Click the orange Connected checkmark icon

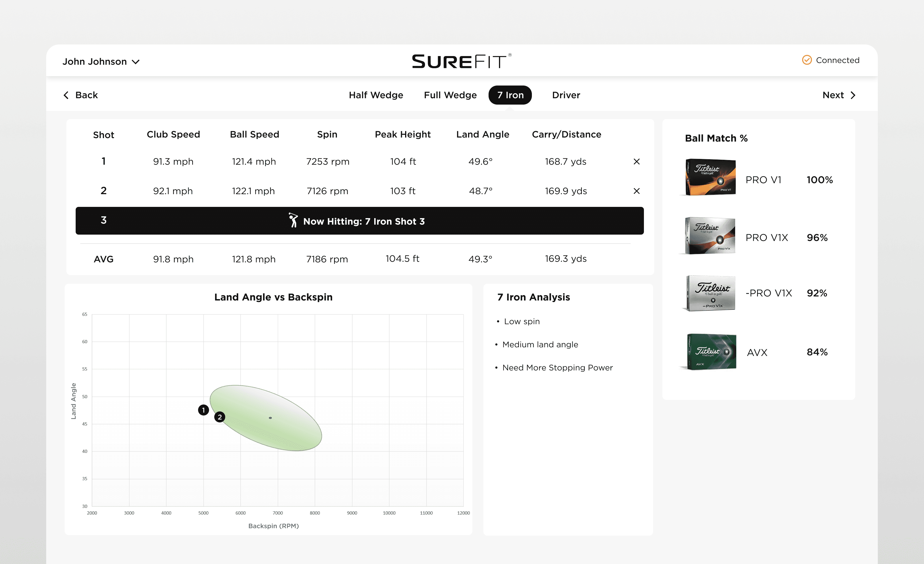[807, 60]
